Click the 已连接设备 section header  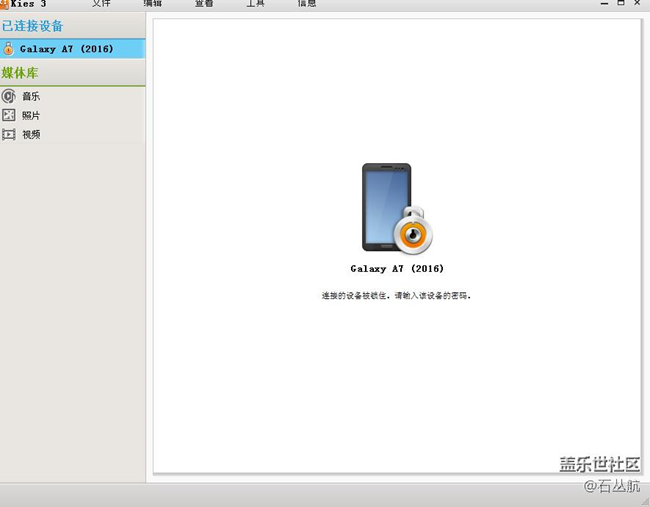pyautogui.click(x=32, y=26)
